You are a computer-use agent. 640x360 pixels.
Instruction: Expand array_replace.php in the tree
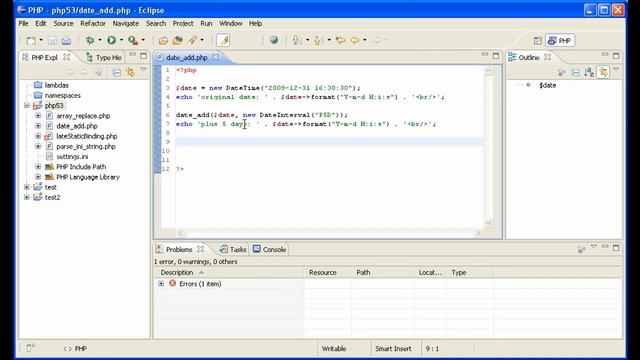pyautogui.click(x=38, y=116)
